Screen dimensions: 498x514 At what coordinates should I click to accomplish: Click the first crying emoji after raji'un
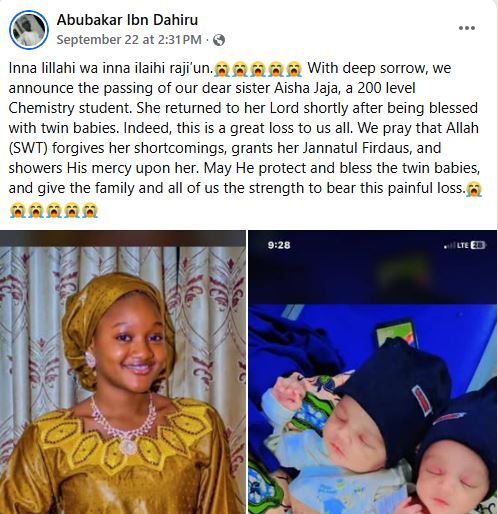(x=221, y=69)
